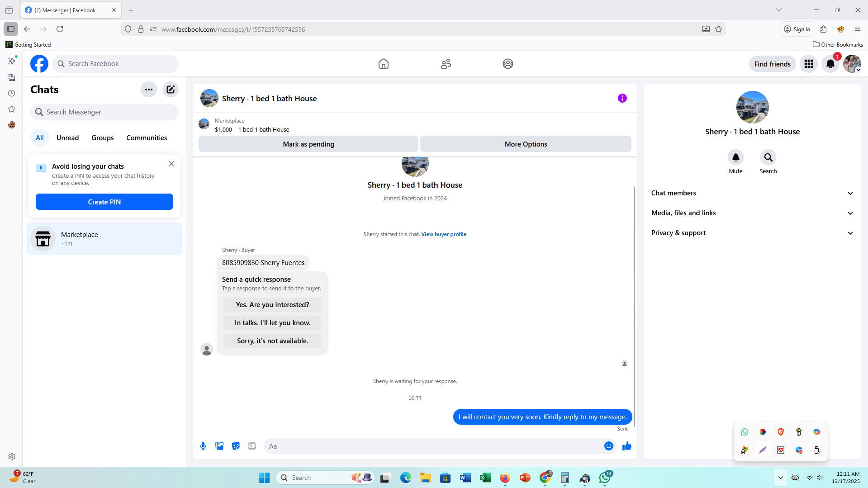Open the Firefox application hamburger menu
Screen dimensions: 868x488
(858, 29)
